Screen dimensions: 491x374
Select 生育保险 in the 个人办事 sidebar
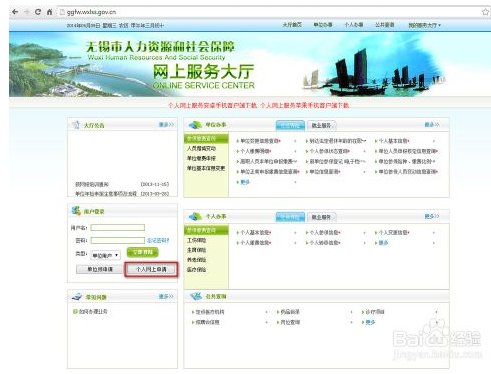click(x=196, y=250)
